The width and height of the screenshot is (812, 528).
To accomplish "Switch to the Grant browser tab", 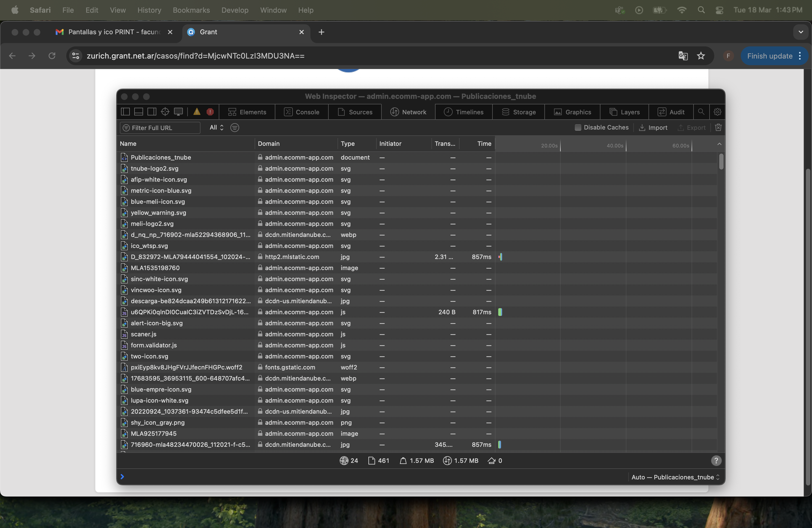I will pos(246,32).
